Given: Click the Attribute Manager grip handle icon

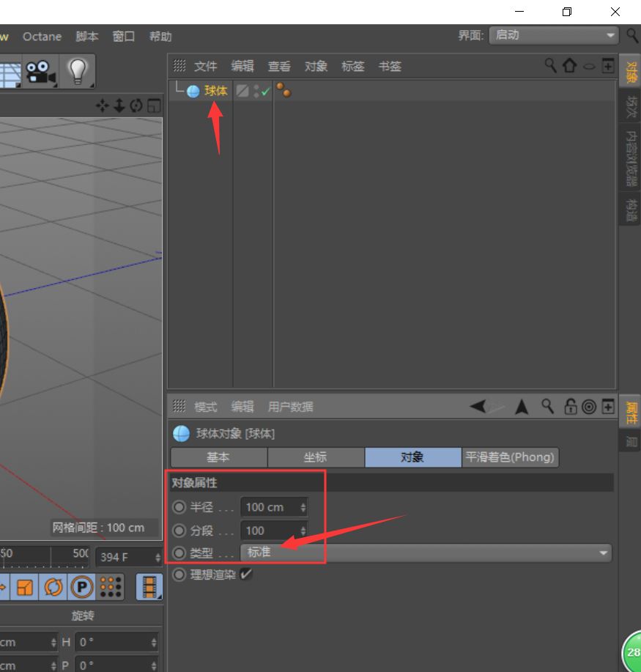Looking at the screenshot, I should pyautogui.click(x=179, y=406).
